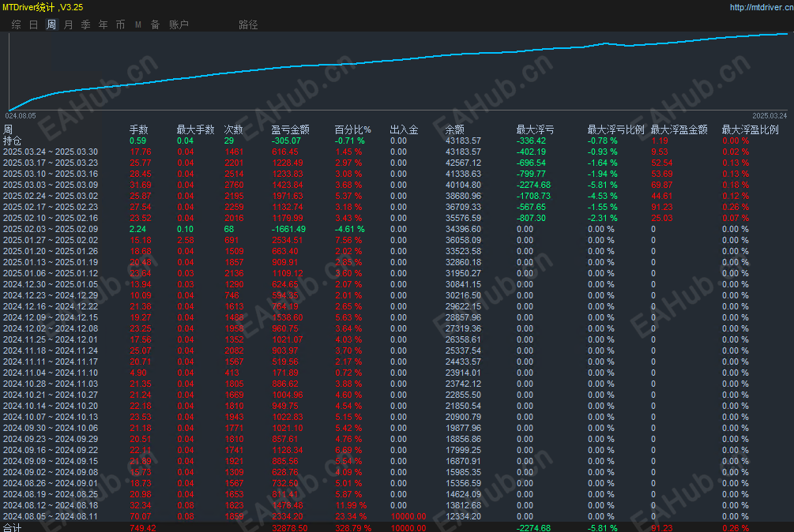This screenshot has height=532, width=794.
Task: Select the 2024.12.30 ~ 2025.01.05 row
Action: 397,284
